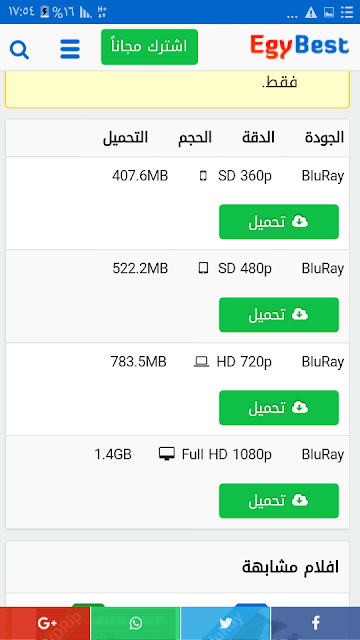Screen dimensions: 360x640
Task: Open the افلام مشابهة similar movies section
Action: coord(290,567)
